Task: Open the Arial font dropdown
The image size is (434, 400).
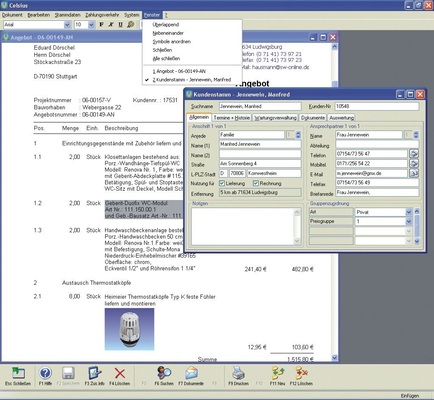Action: tap(67, 25)
